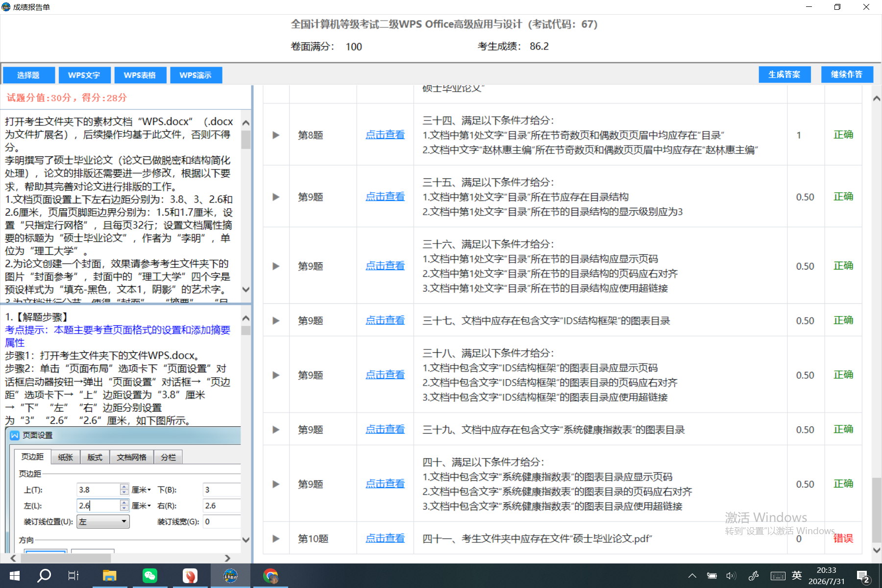Open the red app icon next to WeChat
Image resolution: width=882 pixels, height=588 pixels.
pos(190,576)
